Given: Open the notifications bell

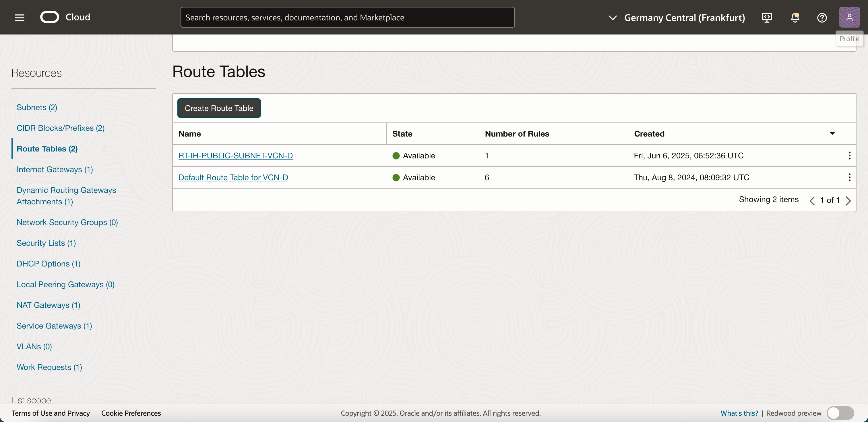Looking at the screenshot, I should [795, 18].
